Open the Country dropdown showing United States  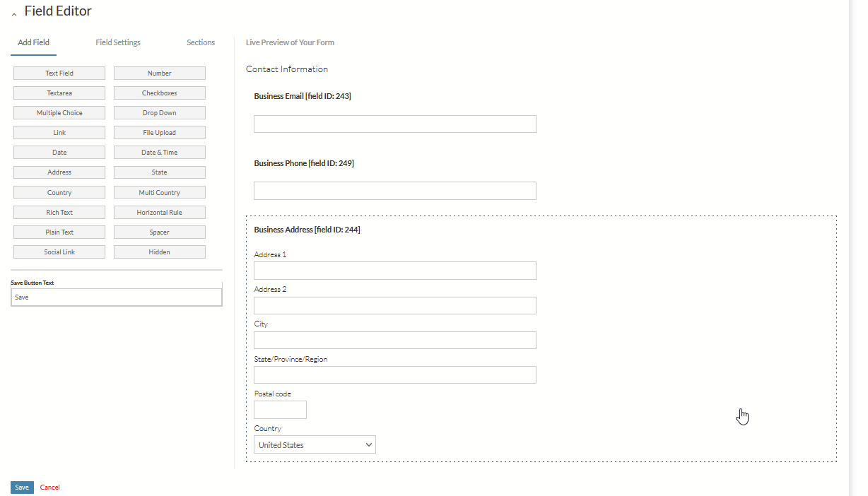click(315, 445)
